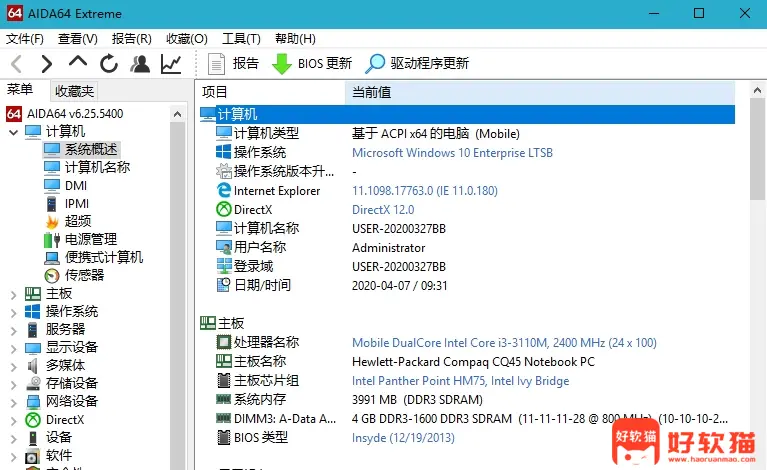Select 系统概述 in the tree
Image resolution: width=767 pixels, height=470 pixels.
[91, 149]
